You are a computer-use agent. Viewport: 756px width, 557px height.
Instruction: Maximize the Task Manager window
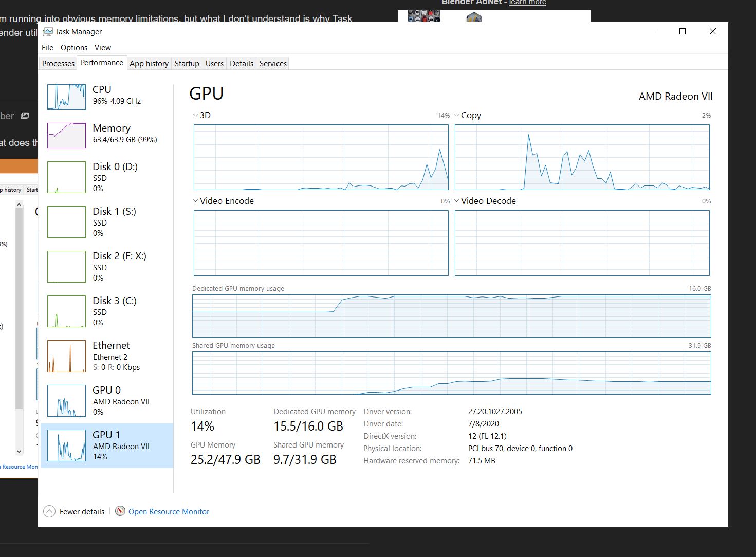(x=683, y=31)
